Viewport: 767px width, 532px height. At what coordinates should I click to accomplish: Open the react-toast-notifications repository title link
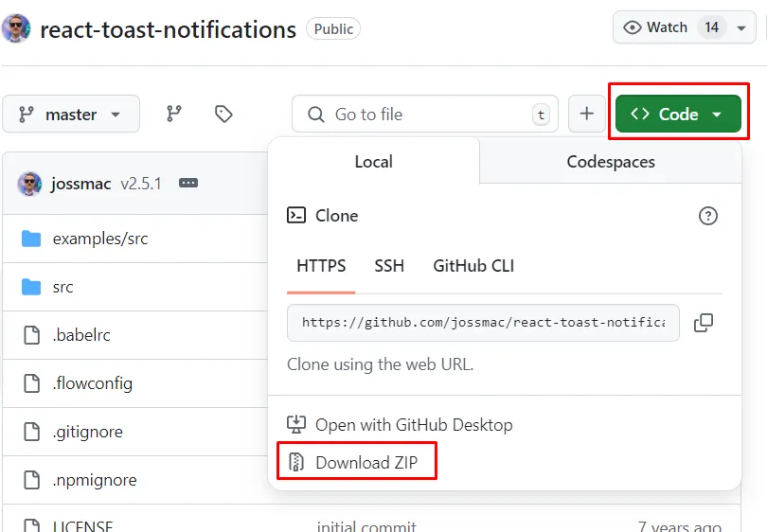(169, 29)
